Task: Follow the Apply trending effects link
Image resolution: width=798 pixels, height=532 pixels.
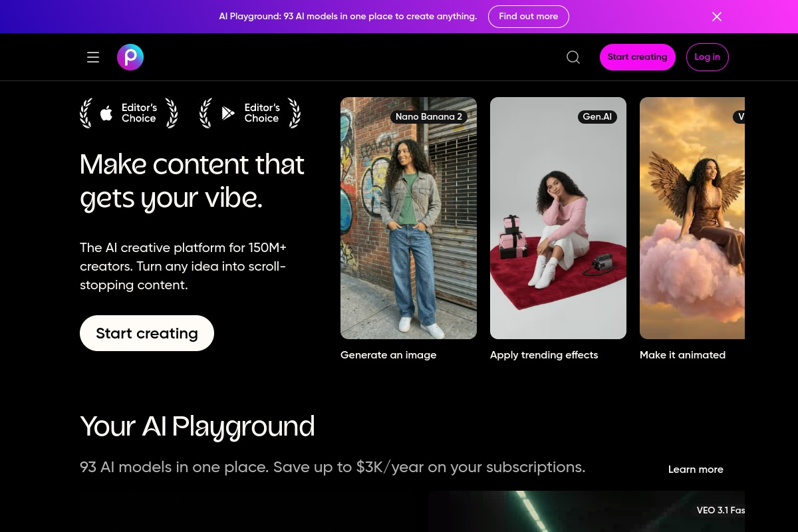Action: 544,355
